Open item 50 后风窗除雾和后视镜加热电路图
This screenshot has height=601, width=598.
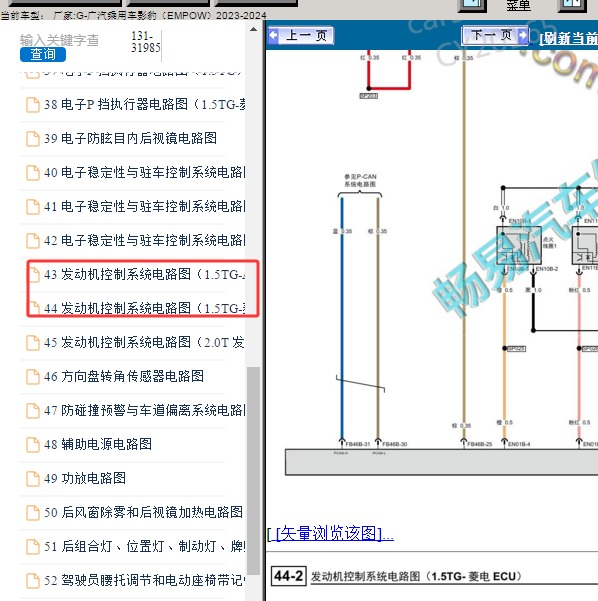coord(143,512)
